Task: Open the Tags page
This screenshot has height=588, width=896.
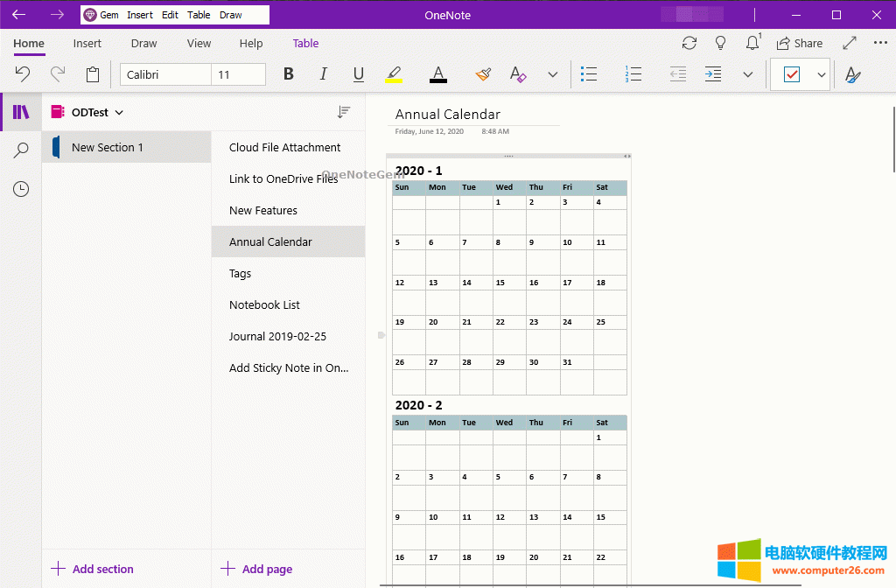Action: [x=240, y=273]
